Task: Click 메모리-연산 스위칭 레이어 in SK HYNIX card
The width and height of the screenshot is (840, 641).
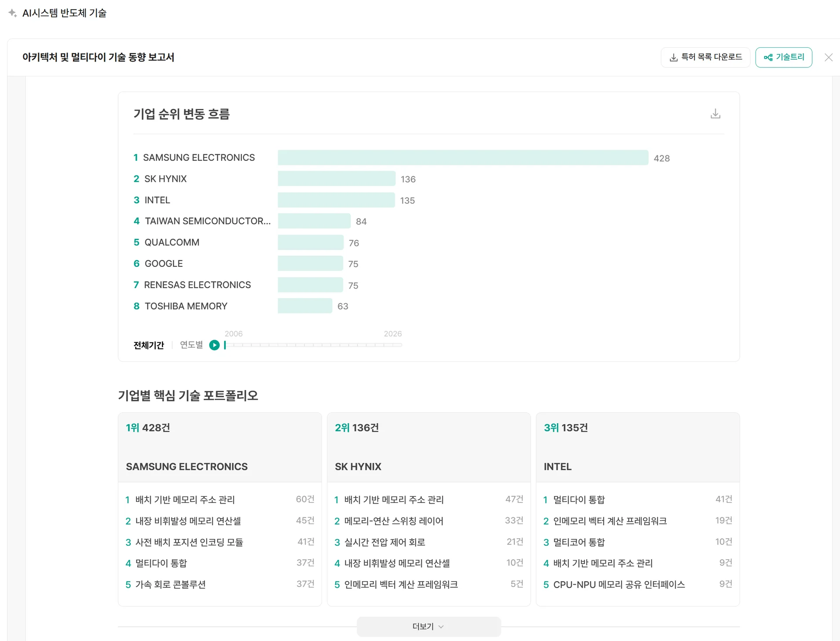Action: (394, 521)
